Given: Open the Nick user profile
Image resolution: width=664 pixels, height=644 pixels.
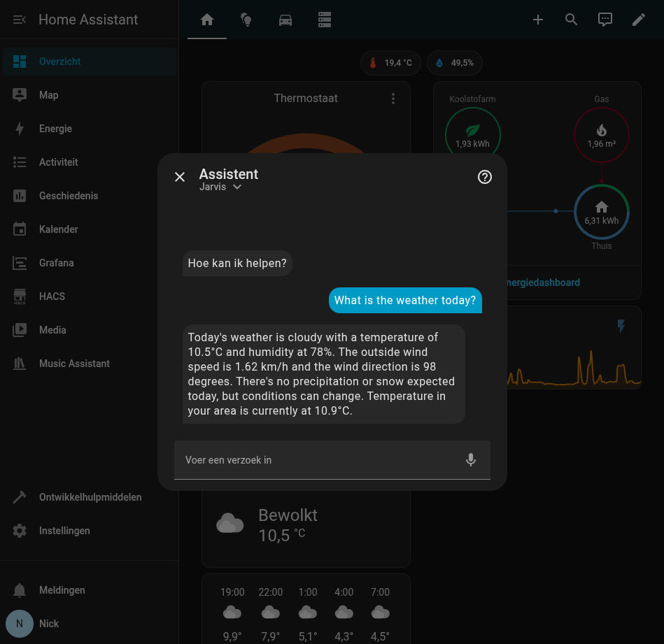Looking at the screenshot, I should click(x=49, y=624).
